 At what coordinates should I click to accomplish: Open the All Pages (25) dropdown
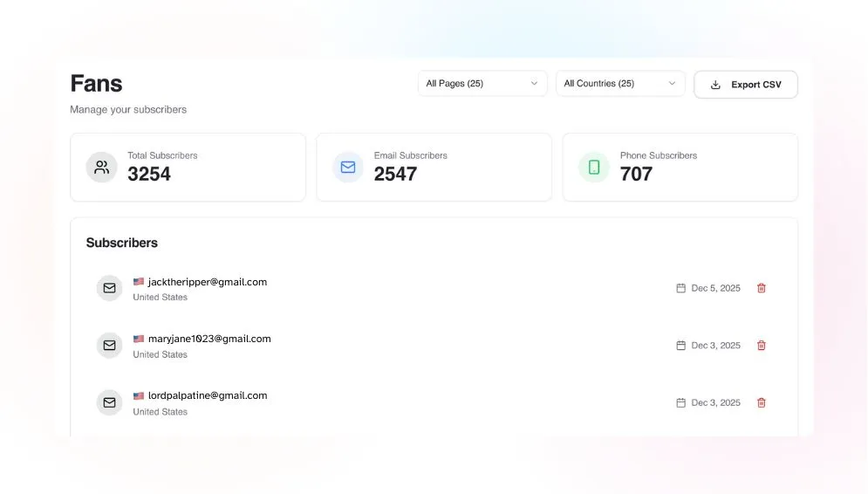(x=482, y=84)
